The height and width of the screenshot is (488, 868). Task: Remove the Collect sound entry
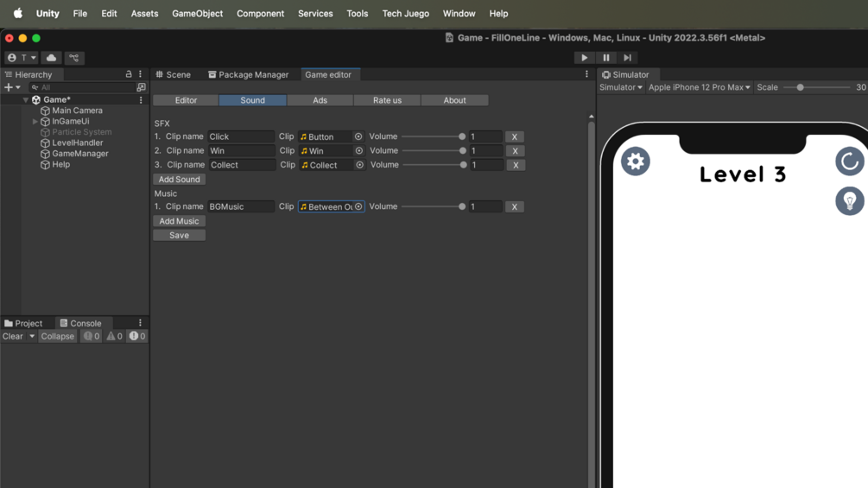click(x=516, y=165)
